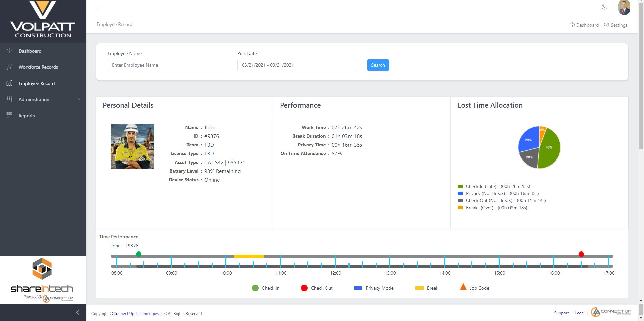Toggle dark mode moon icon

point(604,7)
